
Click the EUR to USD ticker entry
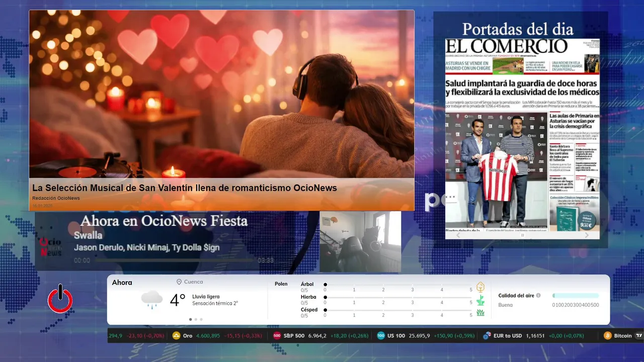tap(533, 336)
